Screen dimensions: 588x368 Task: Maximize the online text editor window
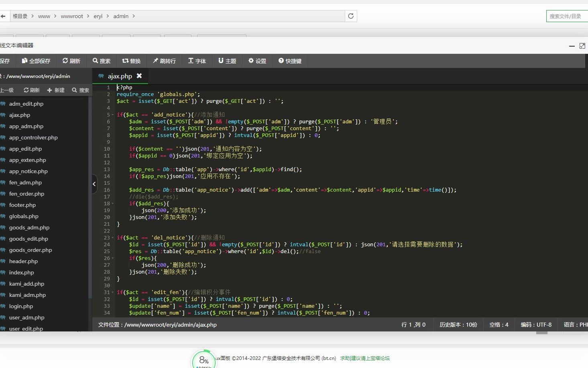point(582,46)
